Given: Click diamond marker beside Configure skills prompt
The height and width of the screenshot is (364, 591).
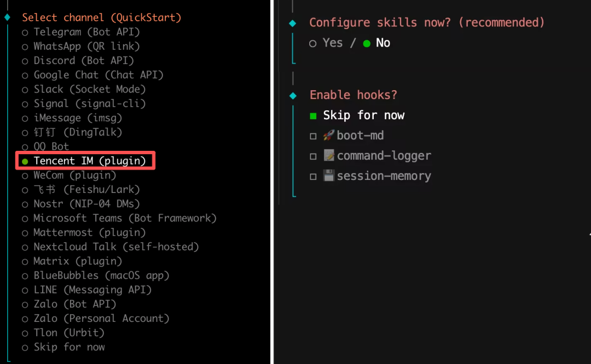Looking at the screenshot, I should click(x=292, y=24).
